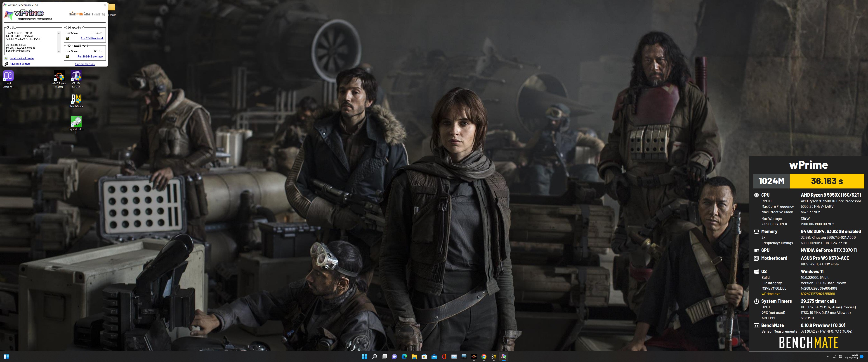Click '2,214 sec' best score value

tap(97, 33)
